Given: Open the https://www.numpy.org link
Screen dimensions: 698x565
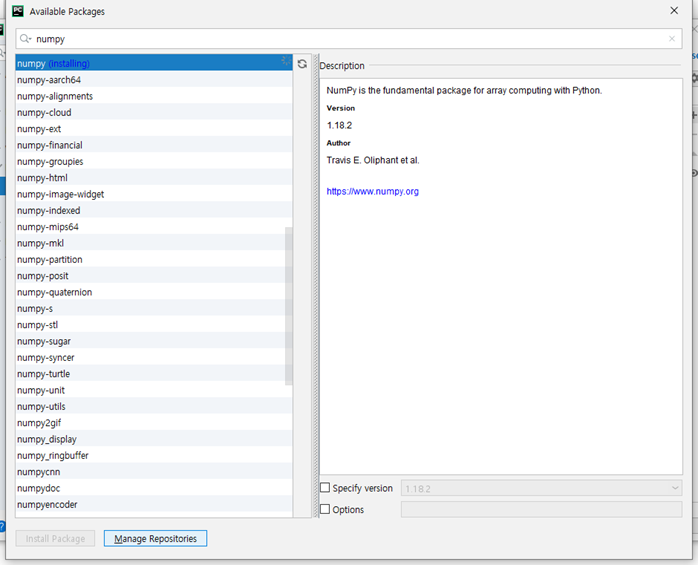Looking at the screenshot, I should pos(373,191).
